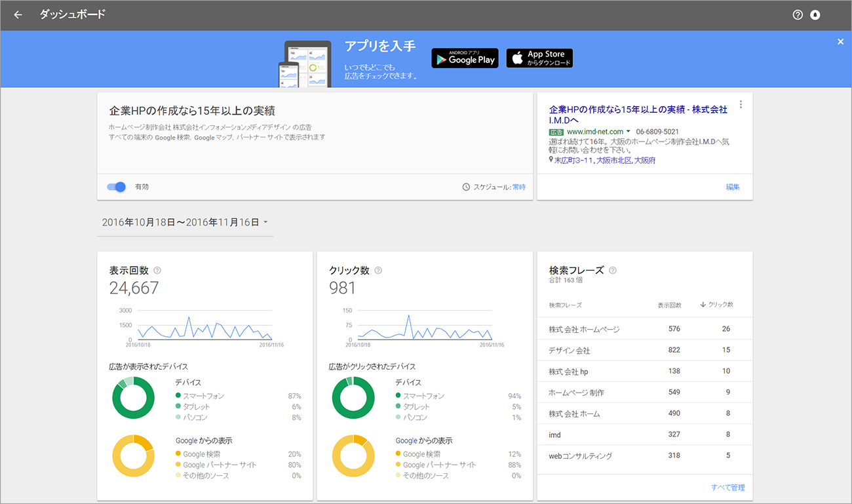Screen dimensions: 852x504
Task: Sort table by クリック数 column header
Action: point(716,305)
